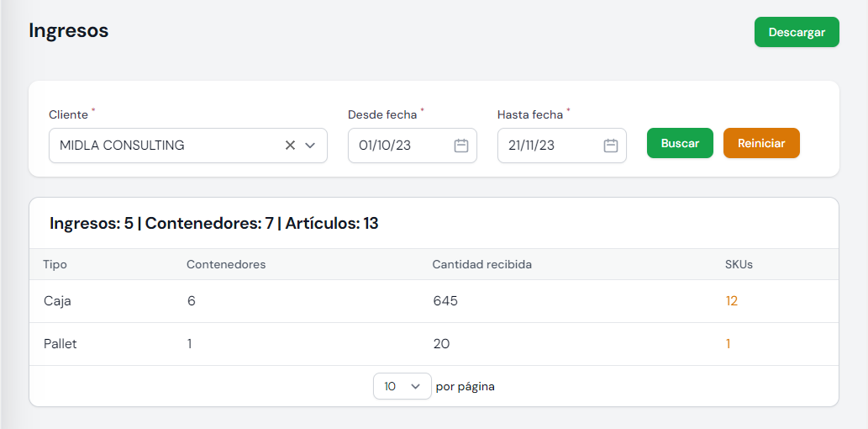Download the report with Descargar
Viewport: 868px width, 429px height.
pyautogui.click(x=796, y=32)
